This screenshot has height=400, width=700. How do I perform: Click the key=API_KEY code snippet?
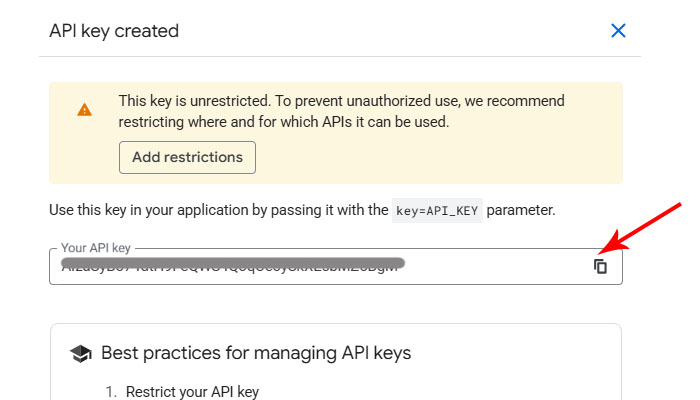point(437,210)
